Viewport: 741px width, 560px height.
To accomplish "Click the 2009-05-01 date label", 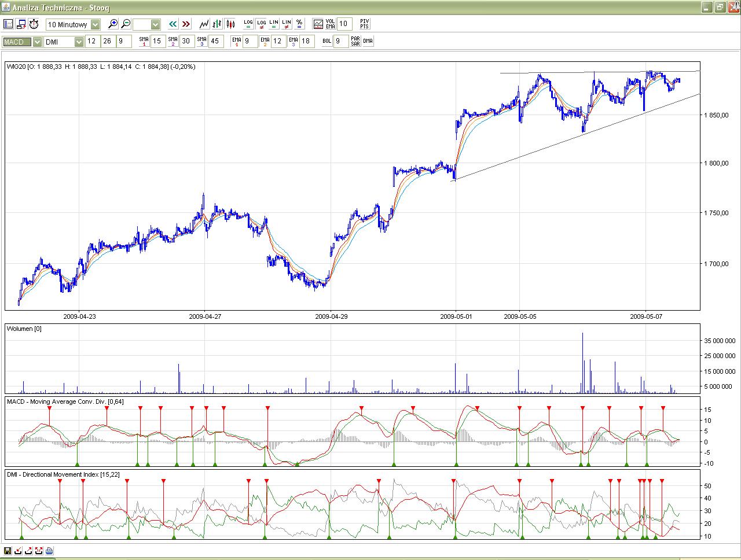I will pyautogui.click(x=456, y=316).
